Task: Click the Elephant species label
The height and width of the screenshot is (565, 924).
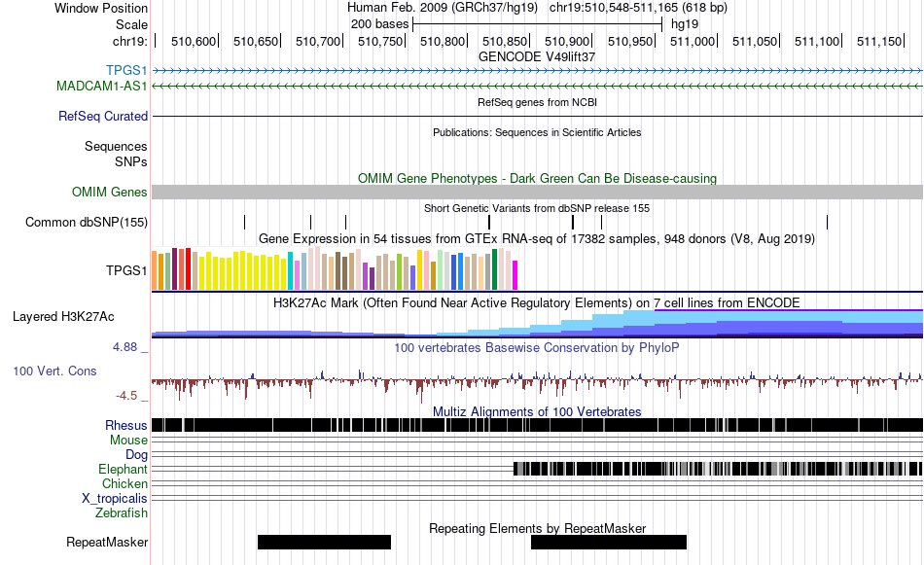Action: pyautogui.click(x=123, y=470)
